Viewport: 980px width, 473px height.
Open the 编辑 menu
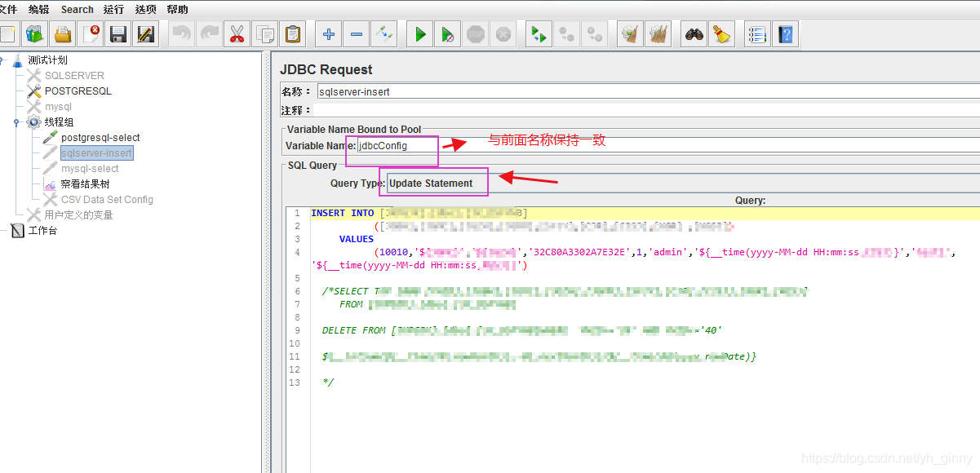[38, 9]
